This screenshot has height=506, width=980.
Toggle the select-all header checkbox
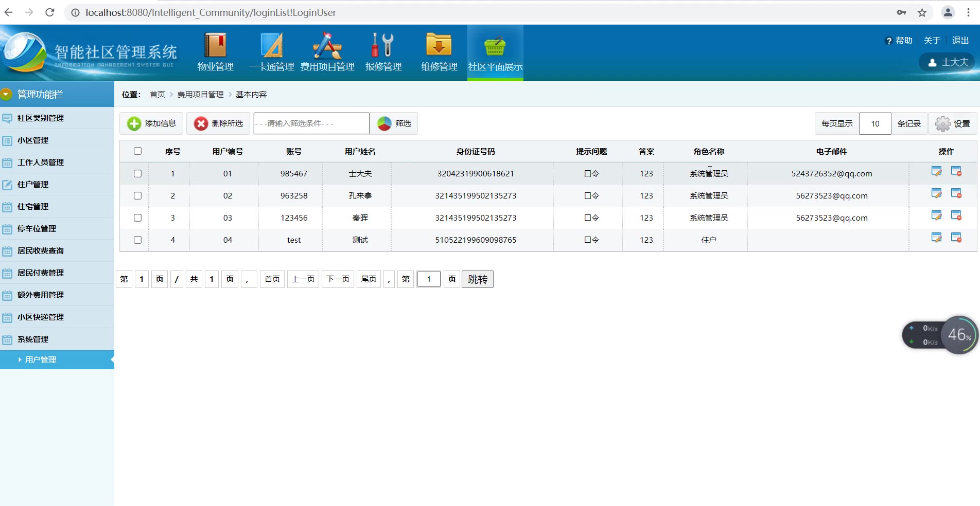[137, 151]
